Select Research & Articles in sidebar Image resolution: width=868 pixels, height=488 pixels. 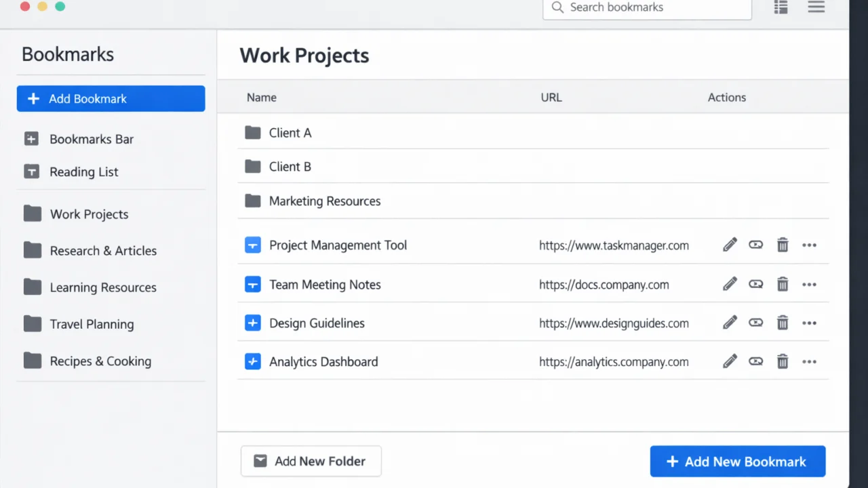coord(103,251)
